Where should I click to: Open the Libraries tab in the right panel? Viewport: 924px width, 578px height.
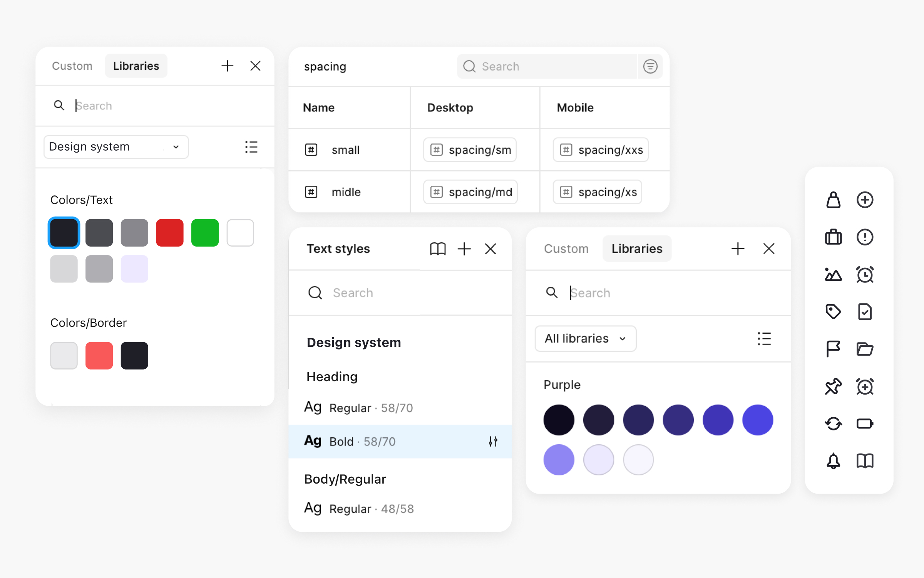click(x=636, y=249)
